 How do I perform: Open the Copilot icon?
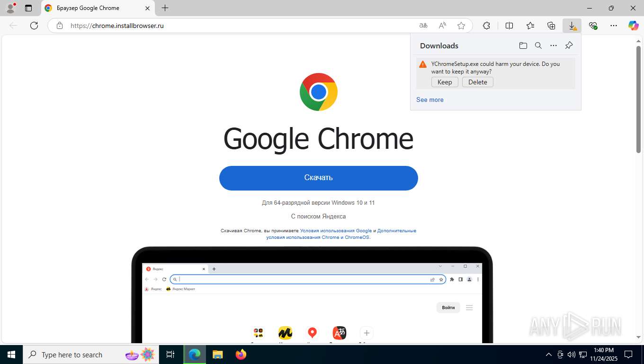coord(634,26)
